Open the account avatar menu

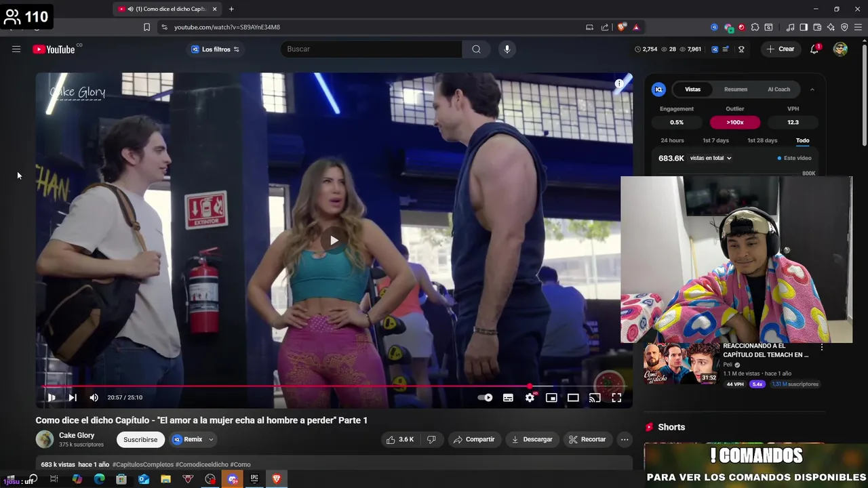(840, 49)
